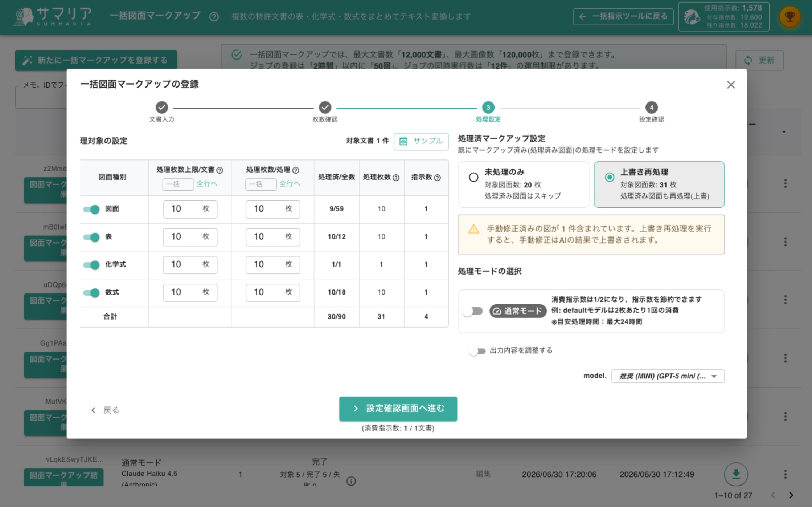Click the trophy icon in header
This screenshot has width=812, height=507.
[x=790, y=16]
